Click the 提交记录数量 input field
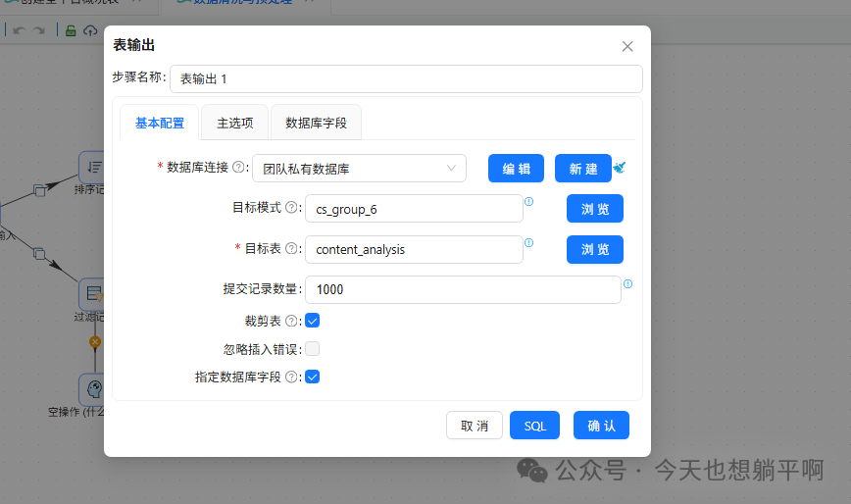The image size is (851, 504). point(463,289)
